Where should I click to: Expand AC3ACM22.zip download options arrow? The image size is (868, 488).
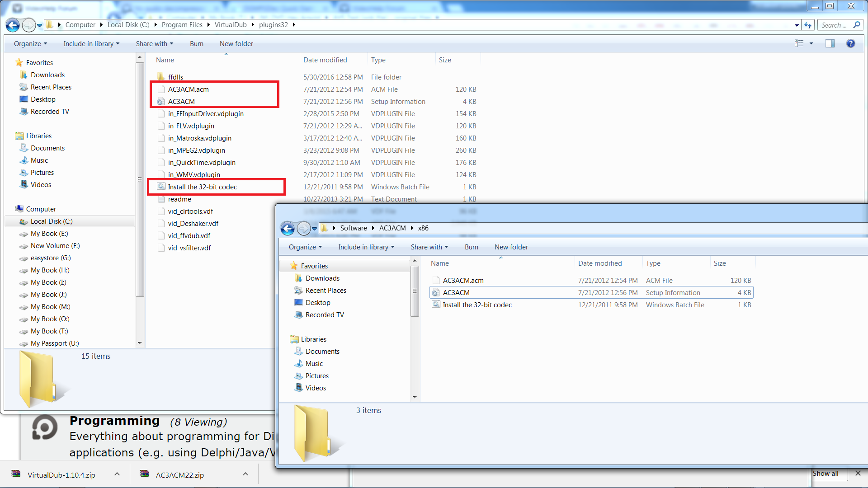[245, 474]
